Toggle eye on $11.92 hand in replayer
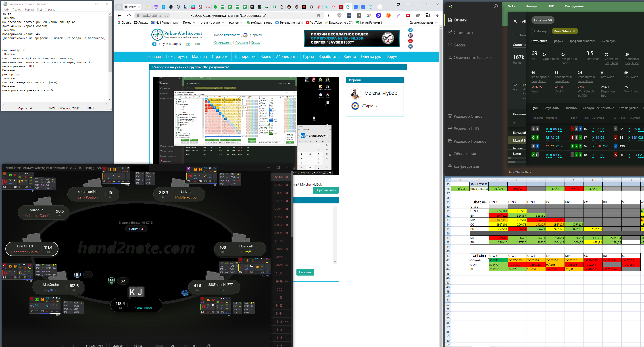 287,217
